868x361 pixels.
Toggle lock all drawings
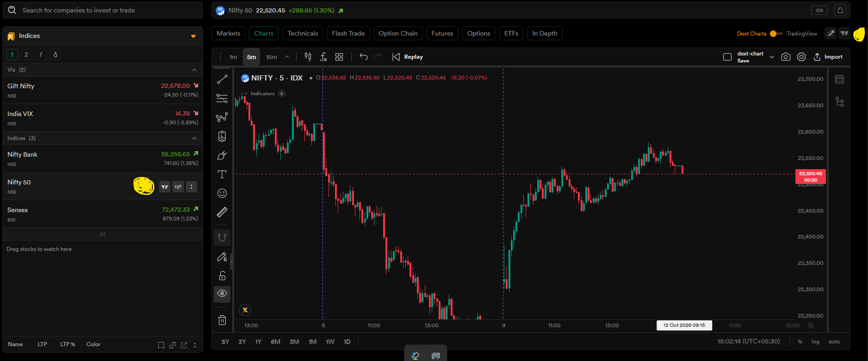(222, 275)
